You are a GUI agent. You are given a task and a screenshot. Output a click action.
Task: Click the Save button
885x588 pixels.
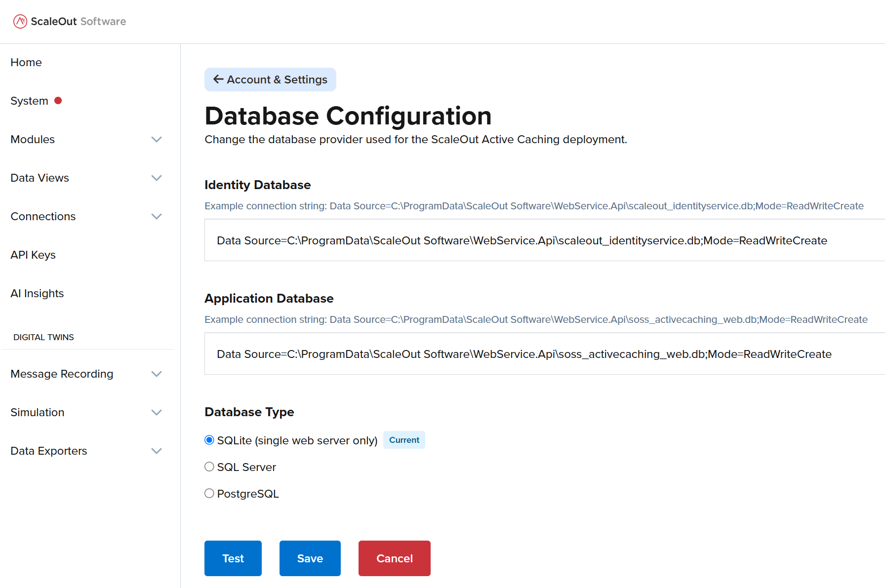[310, 558]
